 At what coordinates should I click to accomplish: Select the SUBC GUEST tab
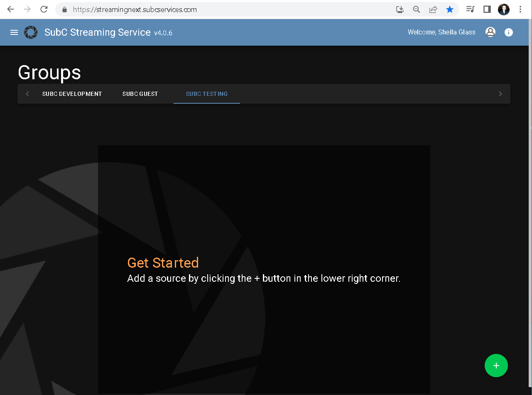coord(140,94)
